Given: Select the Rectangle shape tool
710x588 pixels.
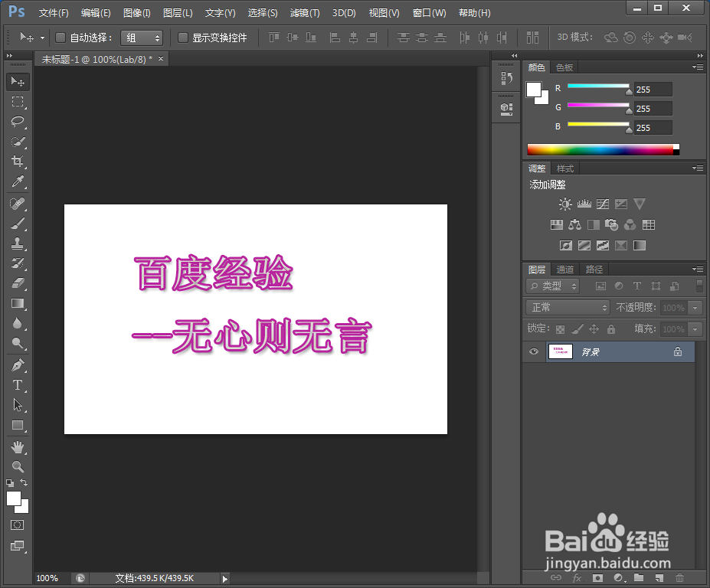Looking at the screenshot, I should coord(18,425).
